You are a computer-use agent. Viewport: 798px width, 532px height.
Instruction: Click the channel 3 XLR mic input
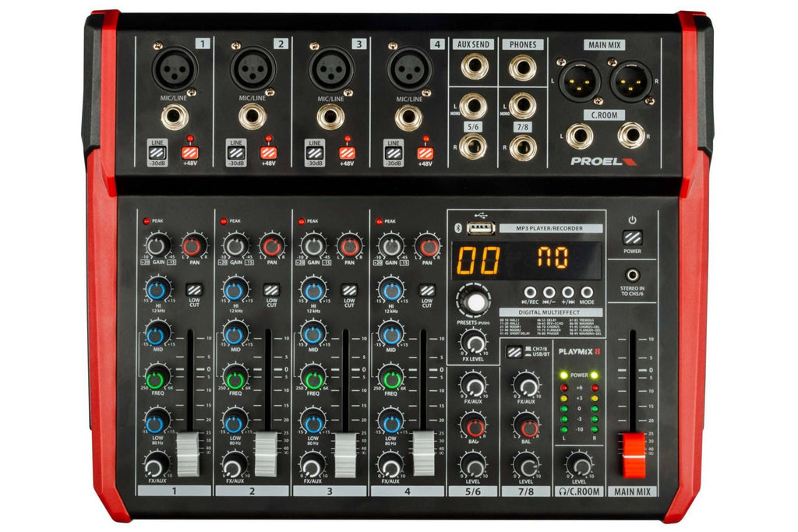(x=331, y=69)
